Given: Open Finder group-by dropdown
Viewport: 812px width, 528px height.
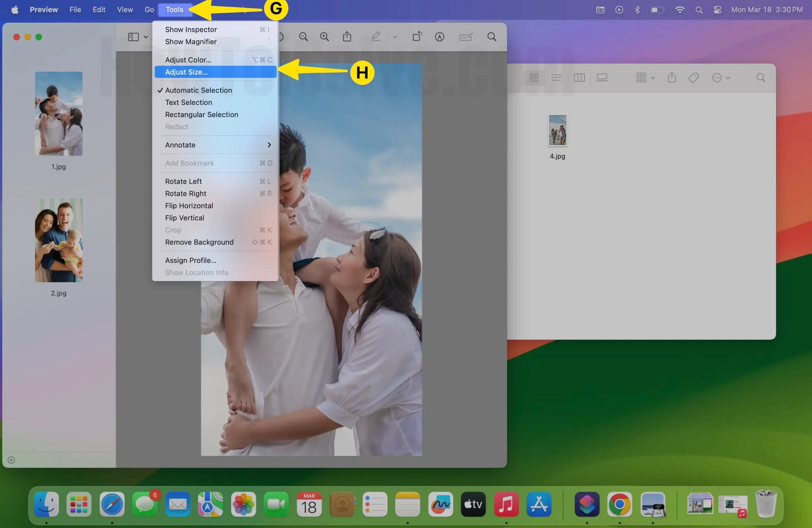Looking at the screenshot, I should [645, 78].
